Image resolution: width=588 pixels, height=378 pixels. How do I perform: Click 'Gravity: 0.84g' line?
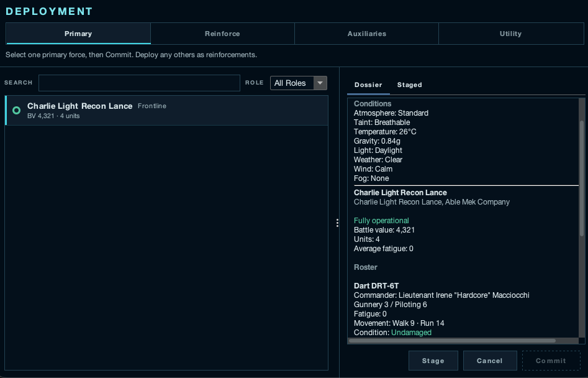(x=377, y=141)
